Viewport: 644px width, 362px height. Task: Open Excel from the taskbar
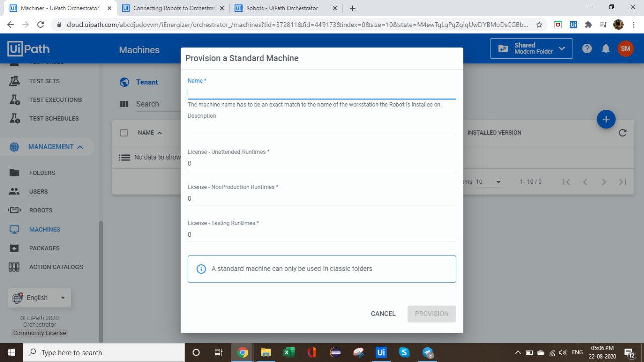point(289,352)
